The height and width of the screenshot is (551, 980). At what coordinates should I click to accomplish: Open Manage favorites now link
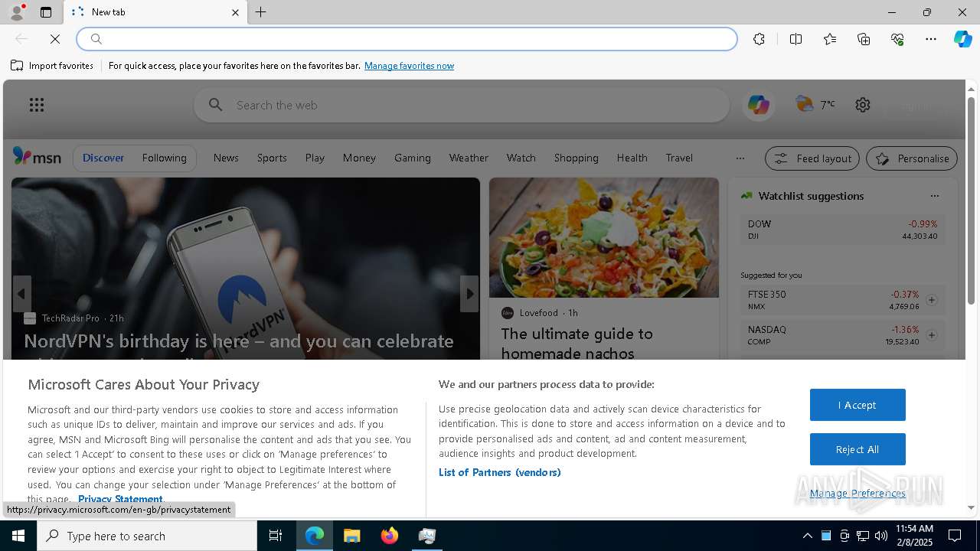tap(409, 66)
